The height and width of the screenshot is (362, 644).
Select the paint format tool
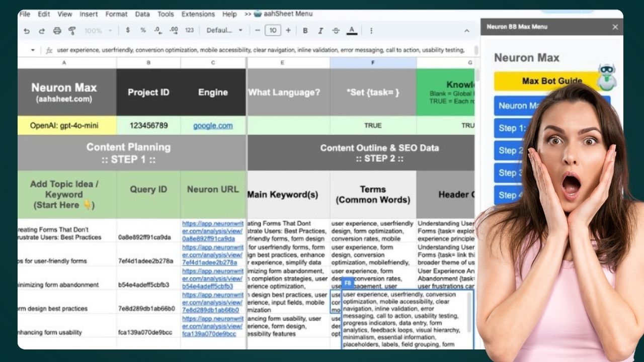pyautogui.click(x=72, y=31)
